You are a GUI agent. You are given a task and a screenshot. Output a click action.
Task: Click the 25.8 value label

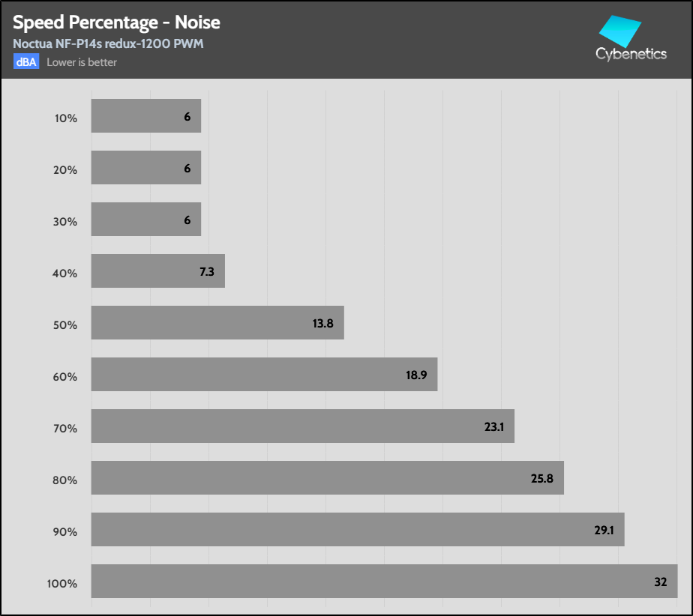[542, 478]
